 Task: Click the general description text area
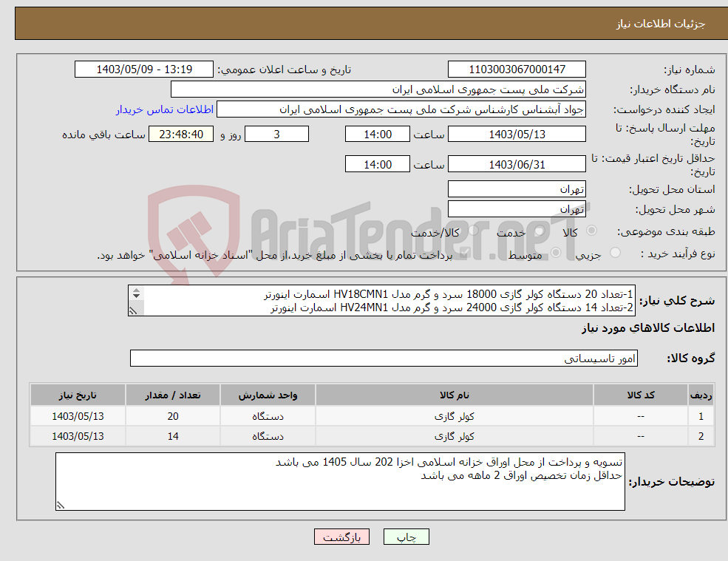tap(381, 301)
